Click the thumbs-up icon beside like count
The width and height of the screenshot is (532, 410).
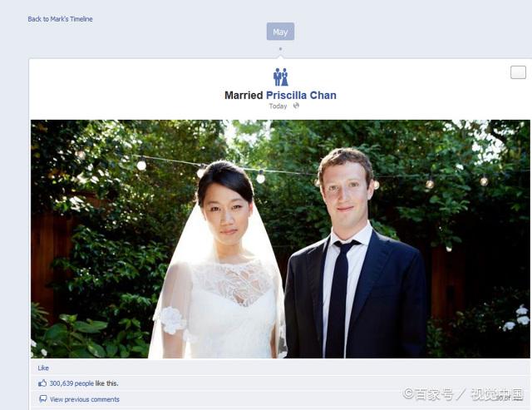pyautogui.click(x=42, y=383)
